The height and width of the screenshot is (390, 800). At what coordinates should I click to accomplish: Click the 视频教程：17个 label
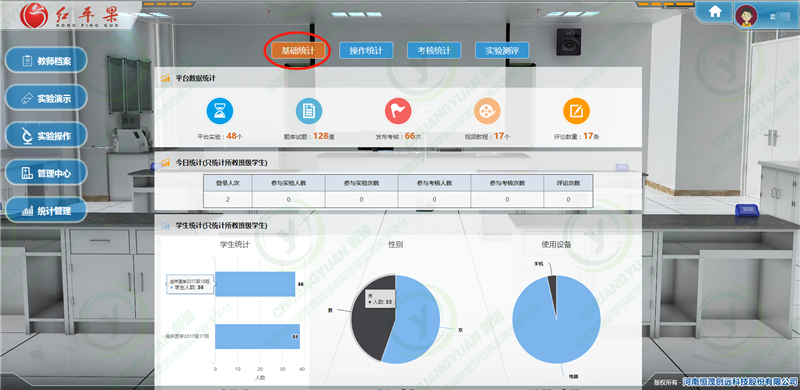pos(487,136)
